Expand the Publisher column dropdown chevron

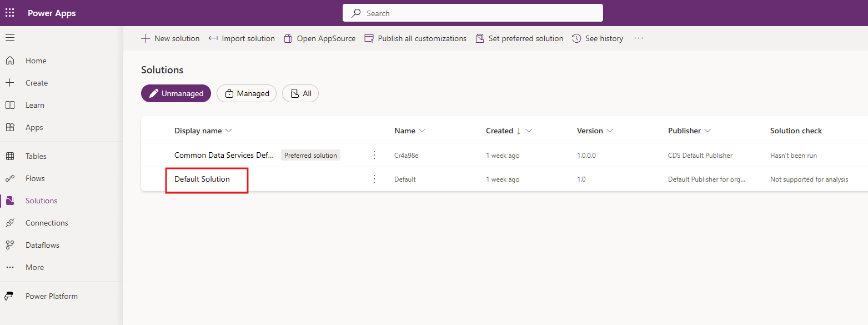pos(708,131)
